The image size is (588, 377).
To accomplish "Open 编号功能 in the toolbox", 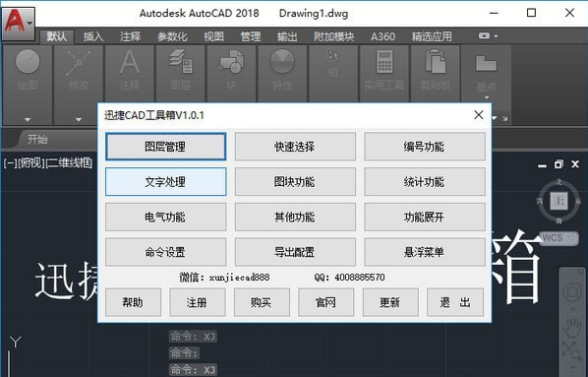I will [x=425, y=147].
